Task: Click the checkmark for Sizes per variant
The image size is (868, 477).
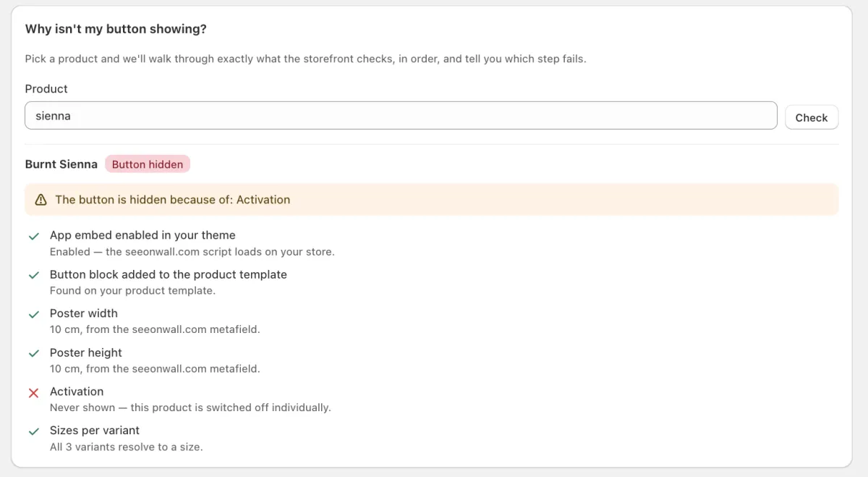Action: tap(33, 431)
